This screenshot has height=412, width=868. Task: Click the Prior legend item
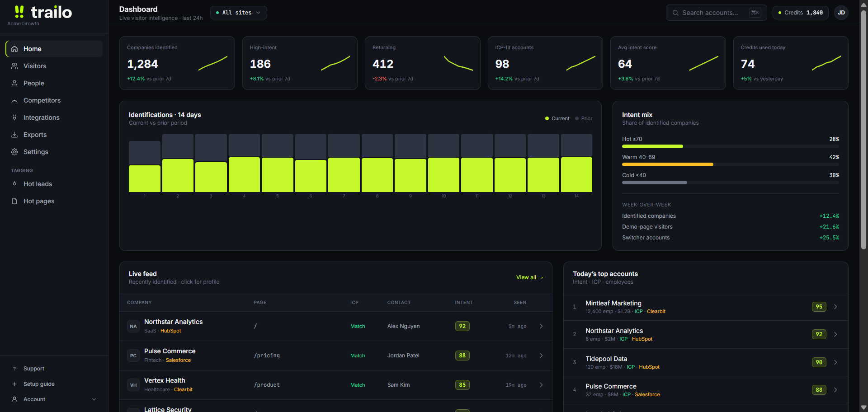(x=584, y=118)
